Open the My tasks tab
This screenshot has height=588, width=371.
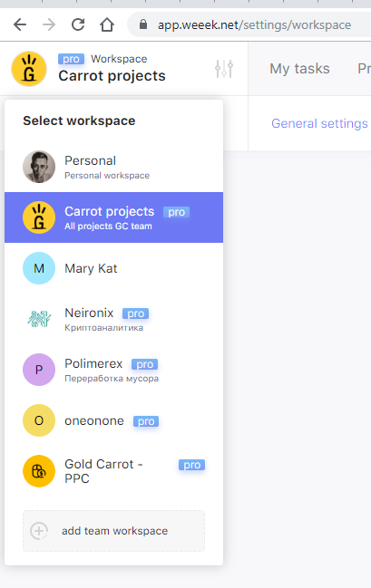(299, 69)
